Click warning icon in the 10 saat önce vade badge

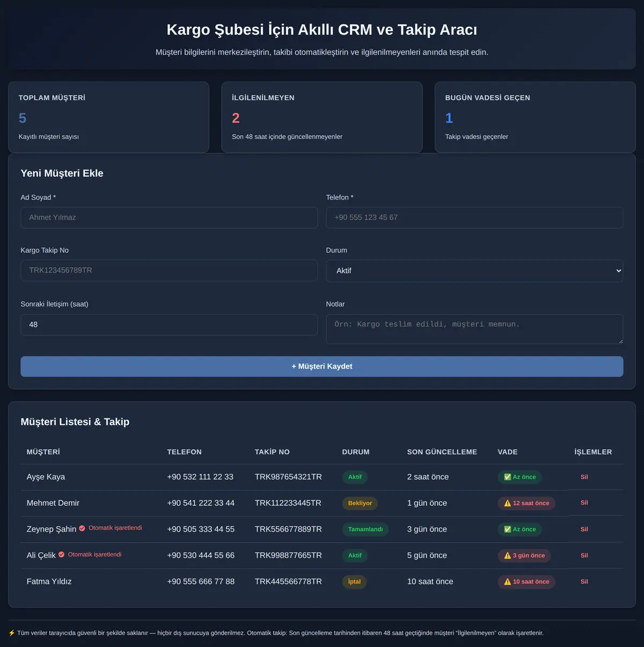(x=507, y=582)
